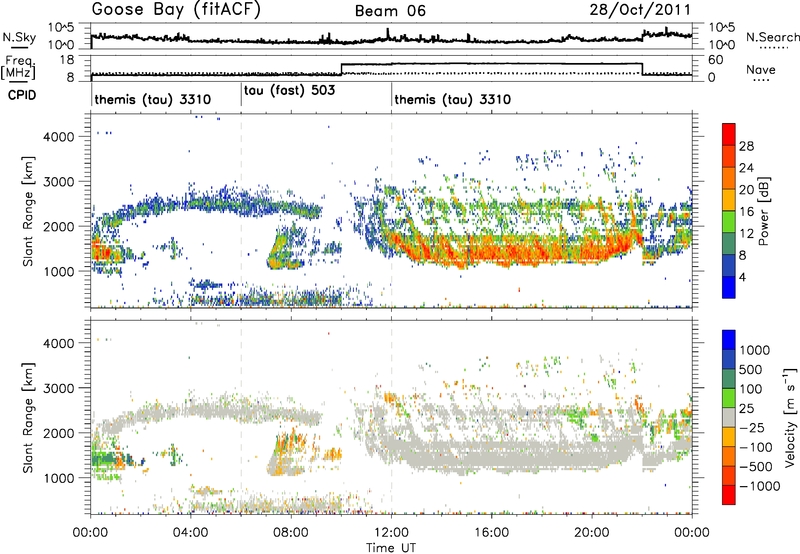Screen dimensions: 800x554
Task: Click the "Beam 06" heading
Action: point(390,11)
